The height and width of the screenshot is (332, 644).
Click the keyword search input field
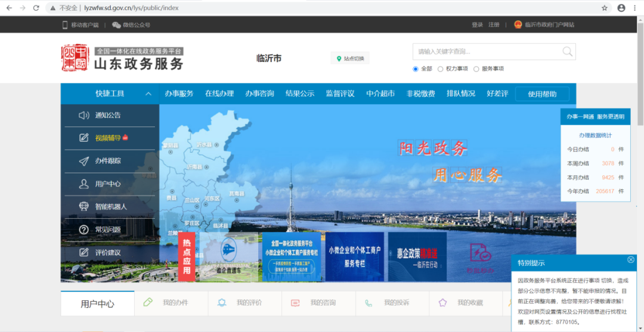coord(486,52)
